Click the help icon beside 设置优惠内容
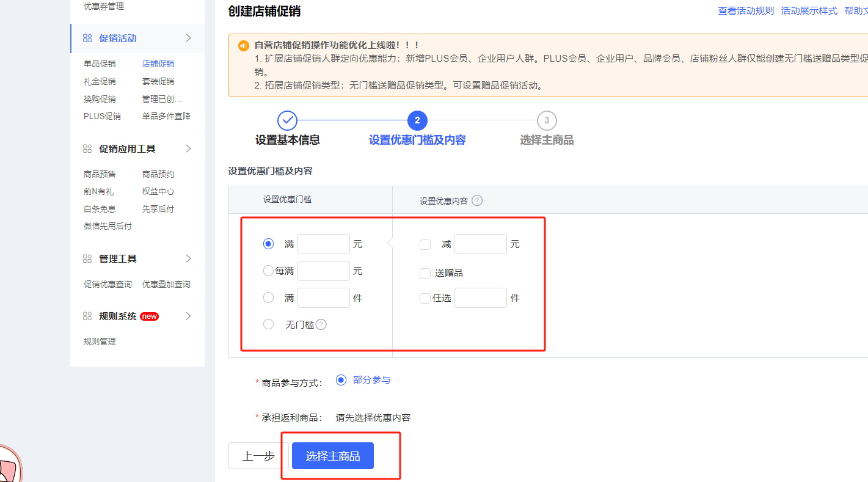The height and width of the screenshot is (482, 868). pos(477,200)
